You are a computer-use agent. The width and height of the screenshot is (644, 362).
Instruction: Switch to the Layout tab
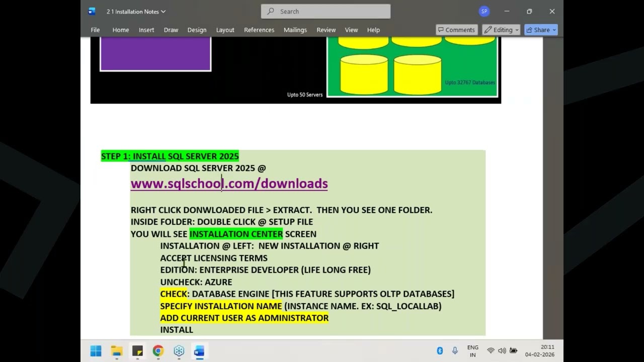(225, 30)
